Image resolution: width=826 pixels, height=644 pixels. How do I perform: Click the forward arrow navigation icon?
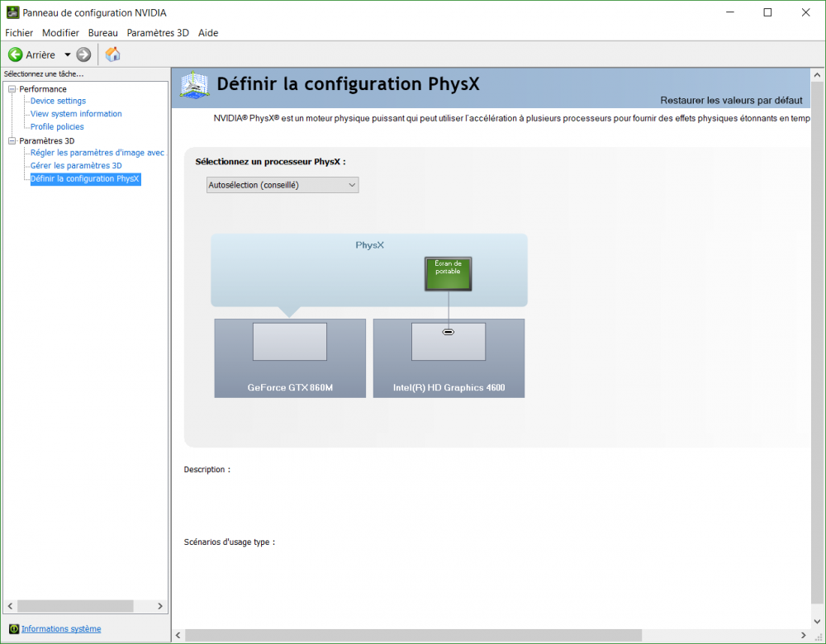click(x=83, y=54)
